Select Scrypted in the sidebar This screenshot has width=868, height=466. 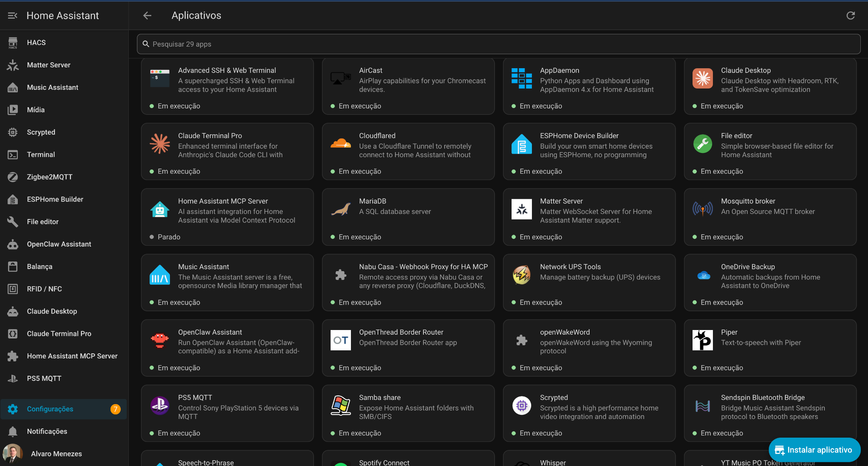[x=64, y=132]
